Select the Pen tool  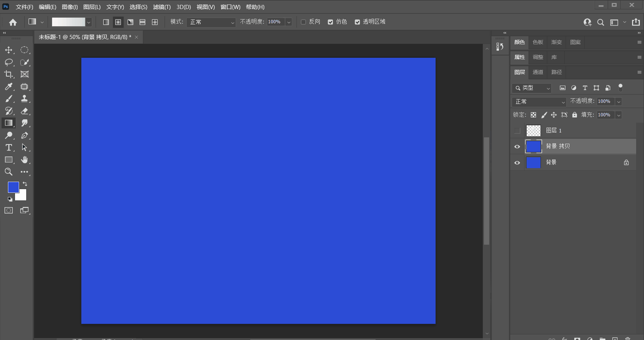pos(24,135)
